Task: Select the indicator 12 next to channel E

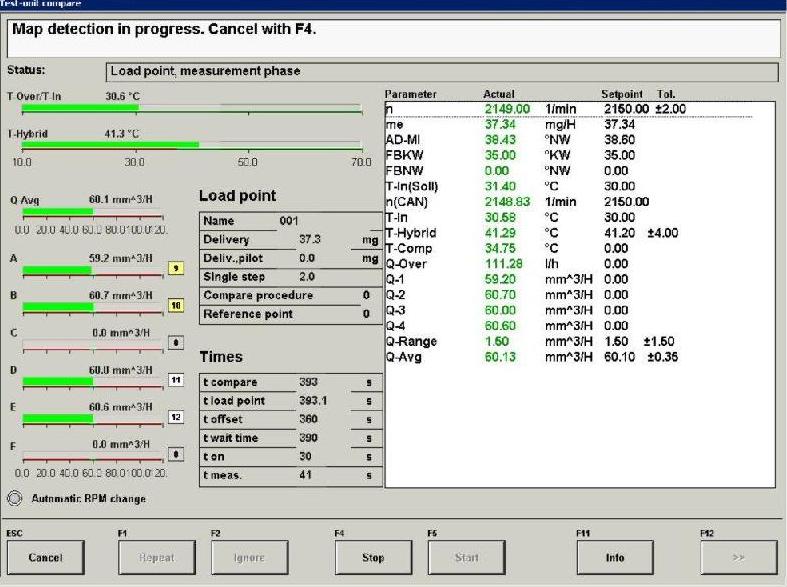Action: pyautogui.click(x=176, y=417)
